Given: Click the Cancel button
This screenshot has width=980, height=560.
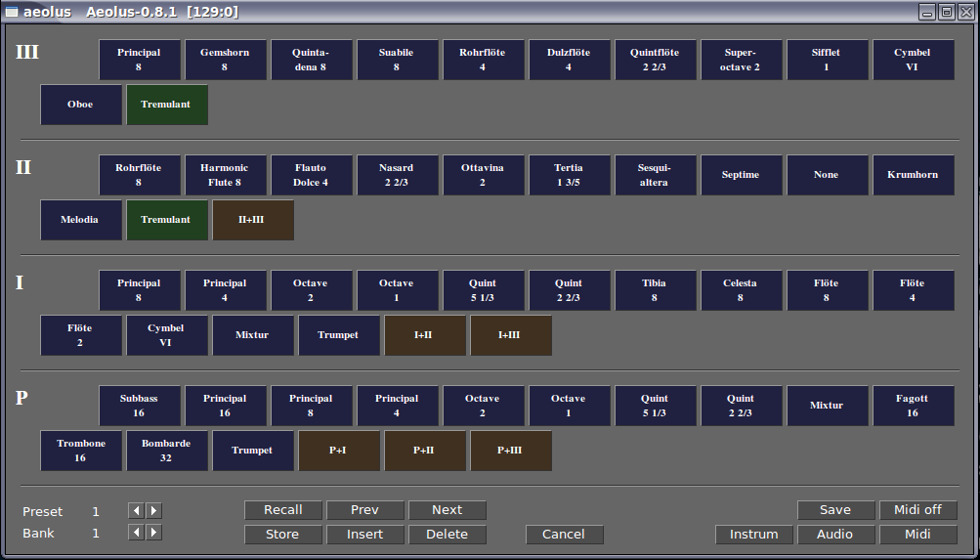Looking at the screenshot, I should point(565,535).
